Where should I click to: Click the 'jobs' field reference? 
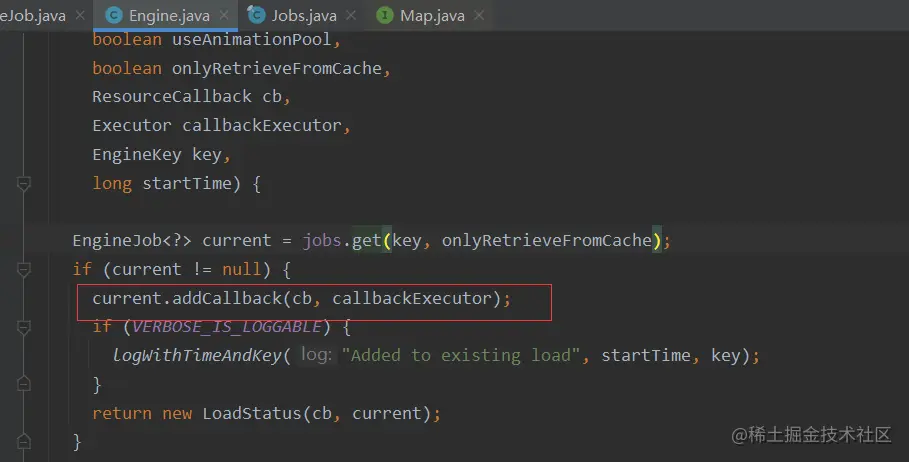pyautogui.click(x=322, y=240)
